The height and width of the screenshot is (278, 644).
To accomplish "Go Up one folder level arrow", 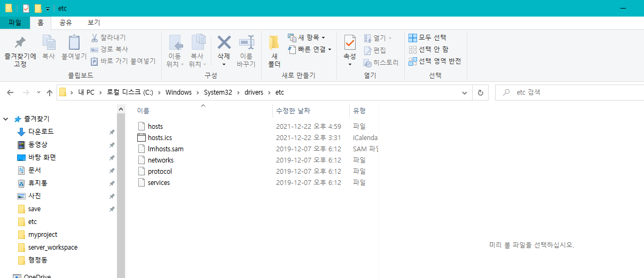I will pos(50,92).
